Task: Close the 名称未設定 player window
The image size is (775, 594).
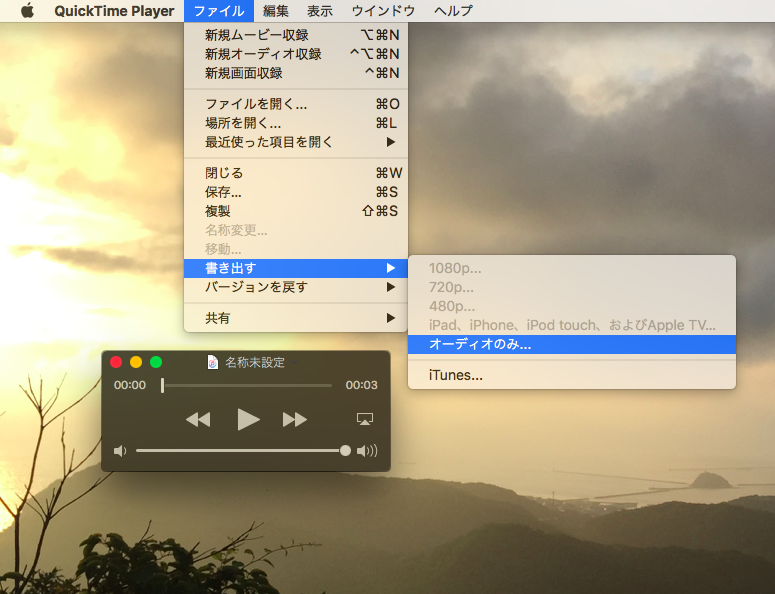Action: coord(116,362)
